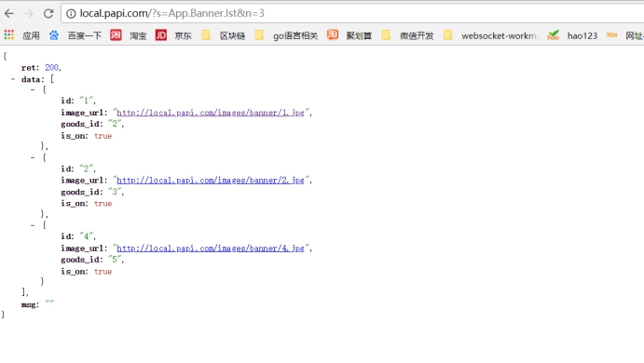Open the banner/4.jpg image link

pos(211,249)
